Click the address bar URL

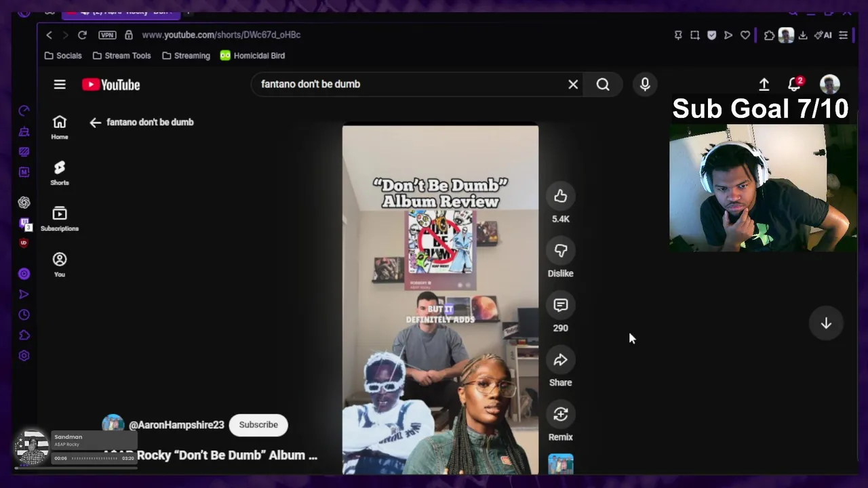coord(221,35)
